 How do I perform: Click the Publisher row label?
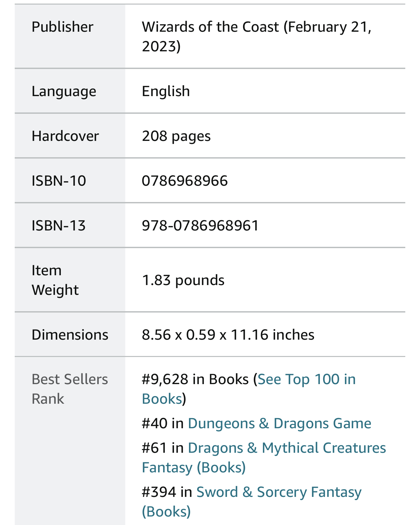62,27
